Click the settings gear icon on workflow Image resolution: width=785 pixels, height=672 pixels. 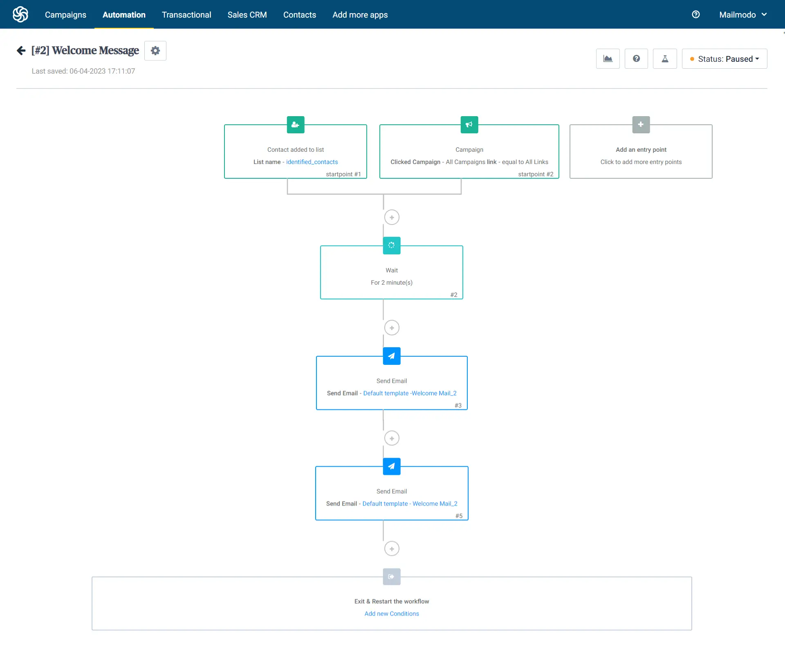pyautogui.click(x=155, y=51)
